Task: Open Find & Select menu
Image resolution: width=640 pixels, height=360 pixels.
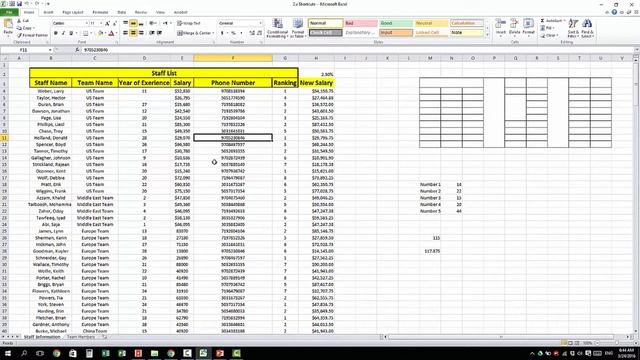Action: click(587, 28)
